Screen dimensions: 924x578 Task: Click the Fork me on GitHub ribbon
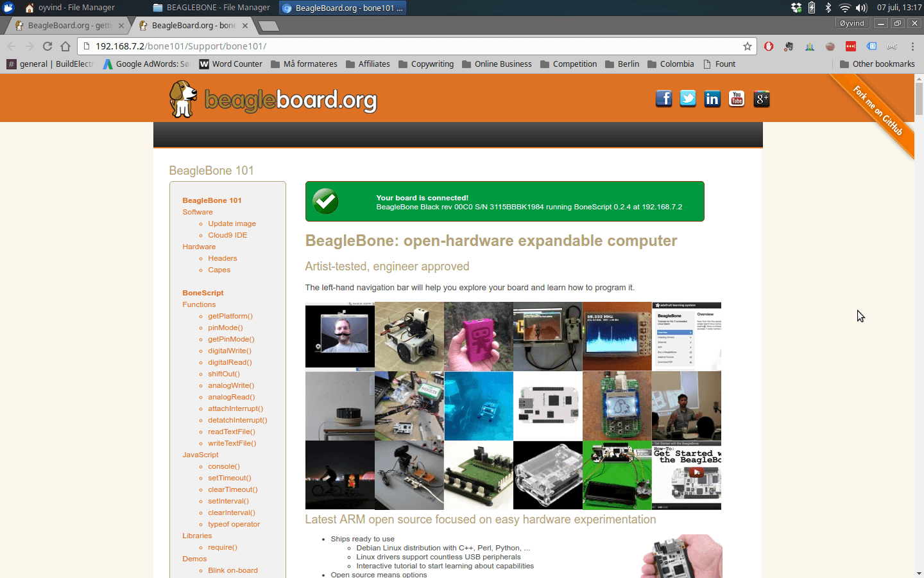pos(878,110)
